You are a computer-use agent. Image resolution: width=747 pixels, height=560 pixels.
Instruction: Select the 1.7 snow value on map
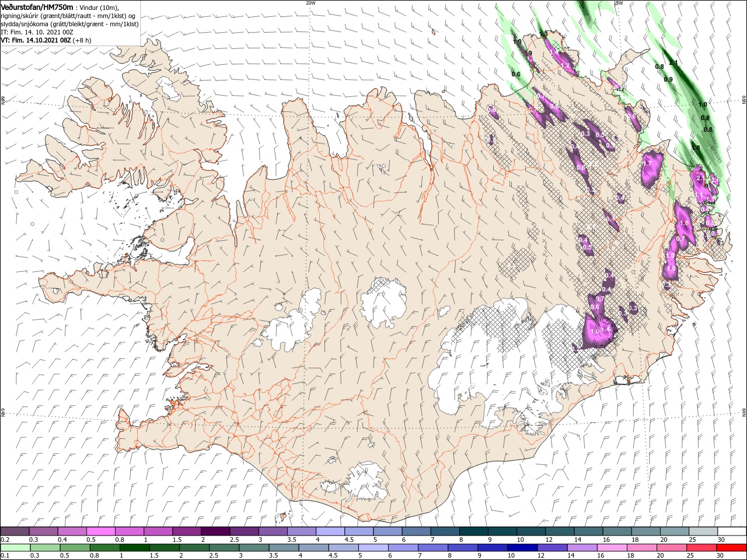pos(647,163)
